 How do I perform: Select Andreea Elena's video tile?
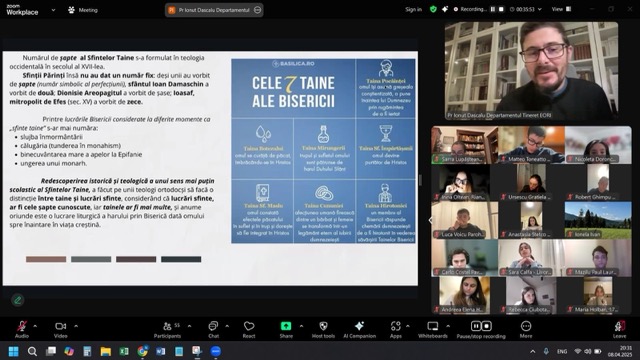click(x=465, y=295)
